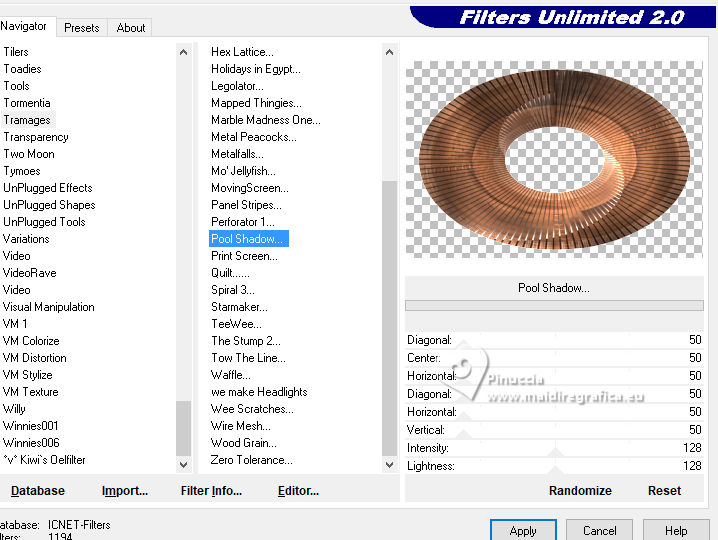Reset the filter parameters

(x=664, y=491)
